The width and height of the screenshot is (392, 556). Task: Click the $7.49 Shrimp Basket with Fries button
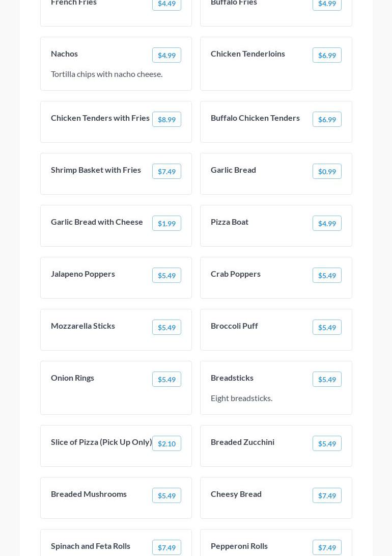point(166,171)
